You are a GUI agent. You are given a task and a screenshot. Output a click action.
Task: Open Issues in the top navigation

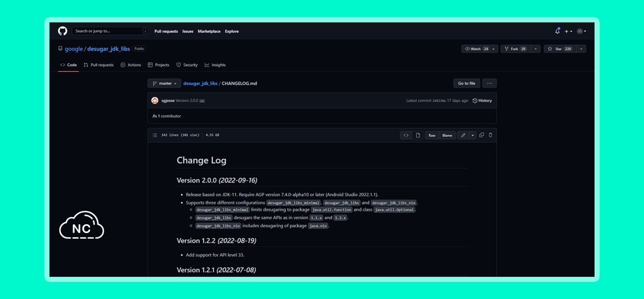click(x=188, y=31)
